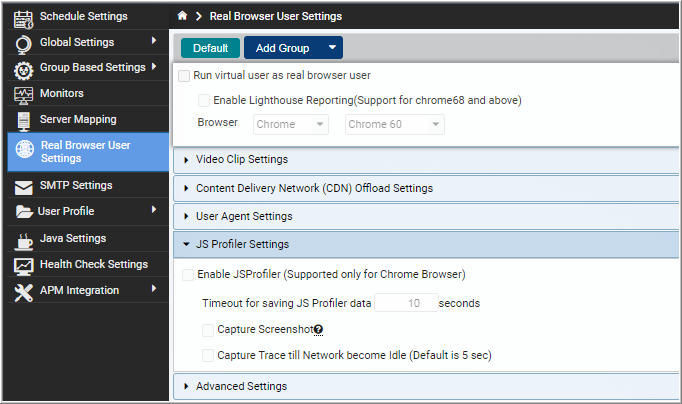Viewport: 682px width, 404px height.
Task: Click the Server Mapping server icon
Action: pyautogui.click(x=23, y=121)
